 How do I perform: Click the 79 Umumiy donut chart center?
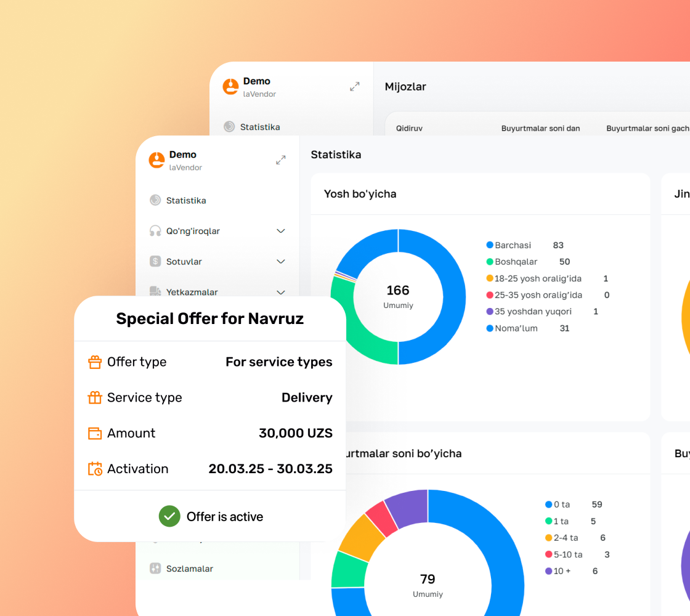point(428,585)
